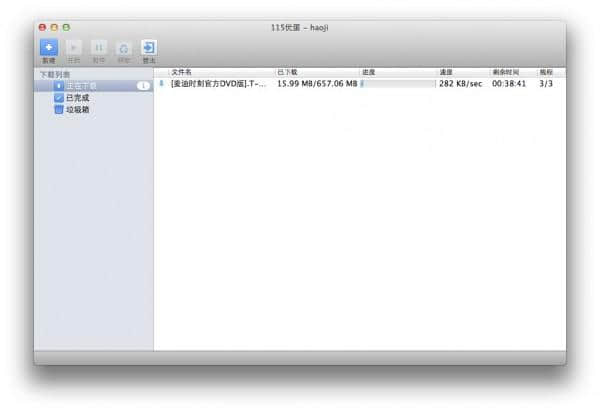Close the window with the red button

tap(42, 28)
